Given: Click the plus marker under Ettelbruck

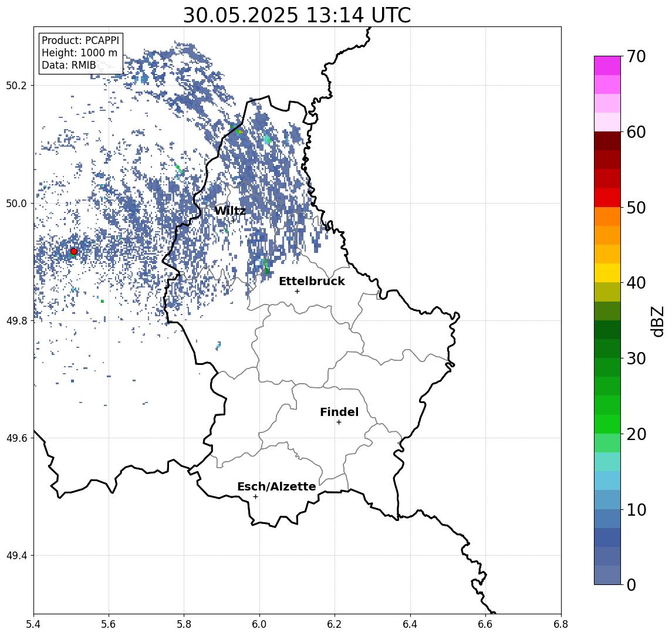Looking at the screenshot, I should (x=297, y=292).
